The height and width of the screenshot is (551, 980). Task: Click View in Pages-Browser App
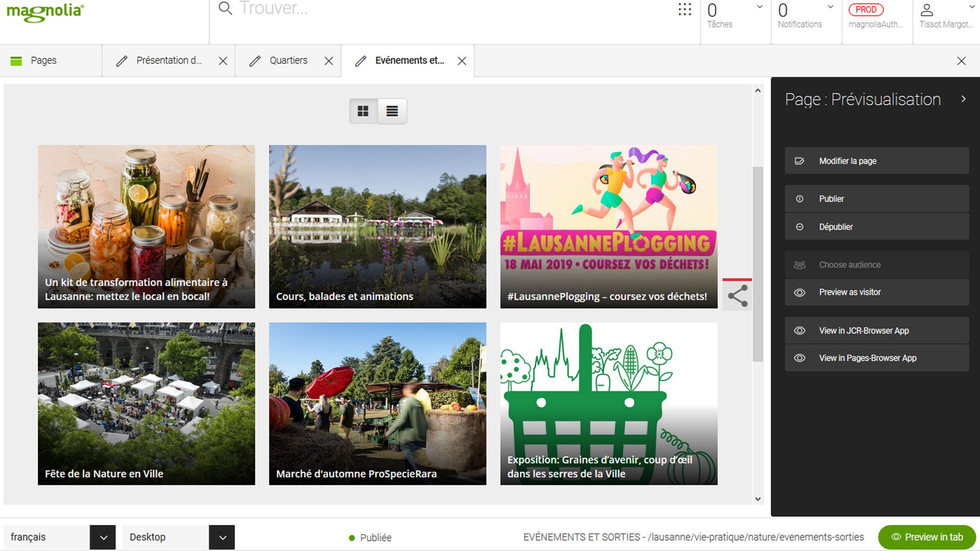pyautogui.click(x=877, y=358)
